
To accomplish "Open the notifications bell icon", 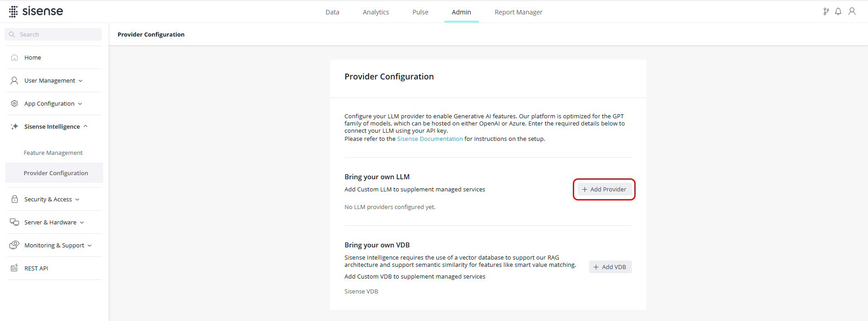I will coord(838,12).
